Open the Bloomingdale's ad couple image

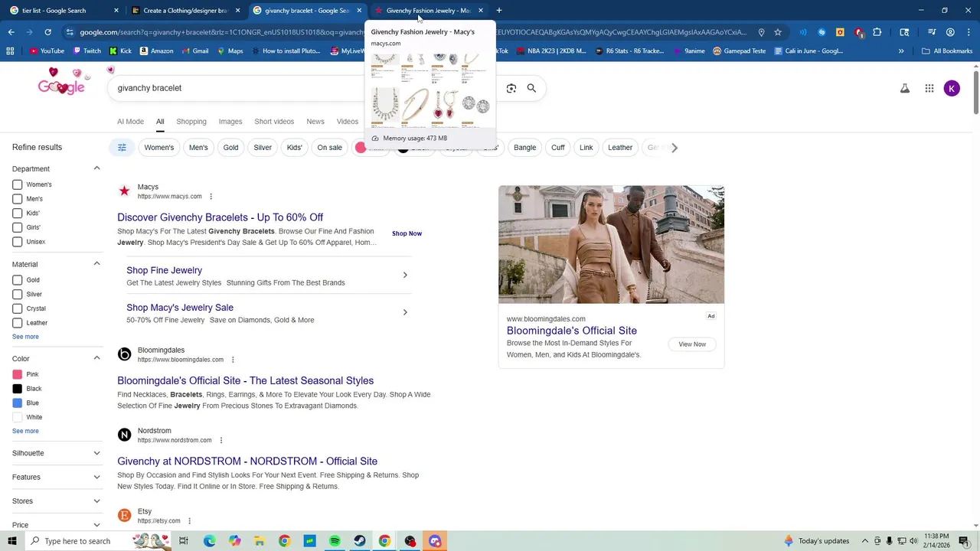pos(611,245)
